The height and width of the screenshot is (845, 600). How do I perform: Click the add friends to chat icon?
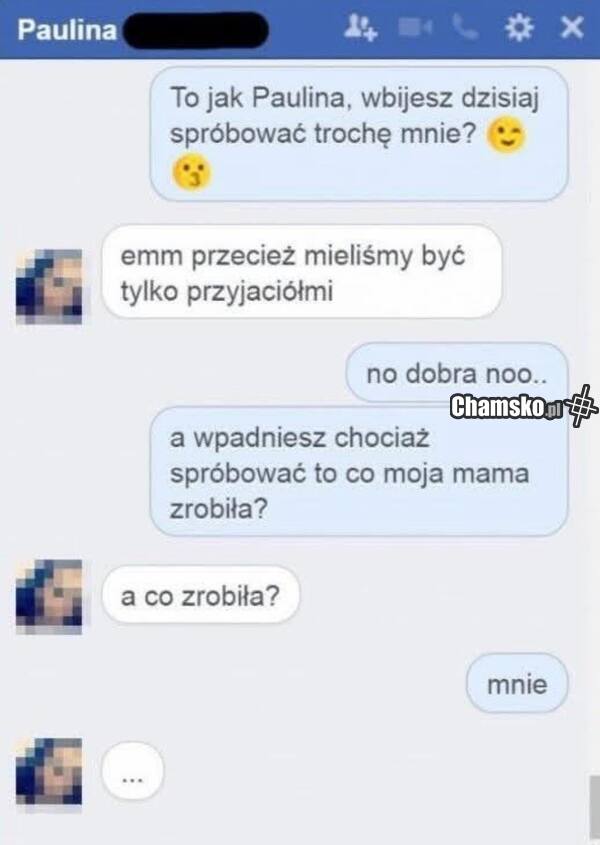pyautogui.click(x=361, y=27)
